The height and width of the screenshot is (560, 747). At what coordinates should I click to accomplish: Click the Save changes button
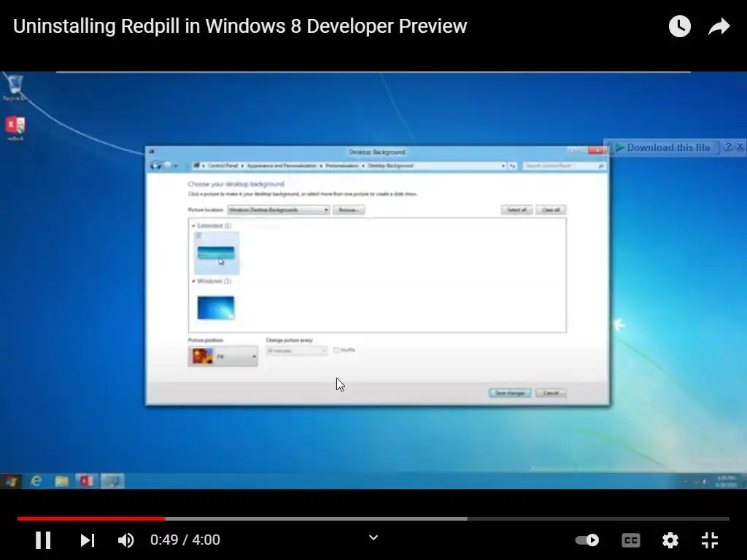coord(510,393)
